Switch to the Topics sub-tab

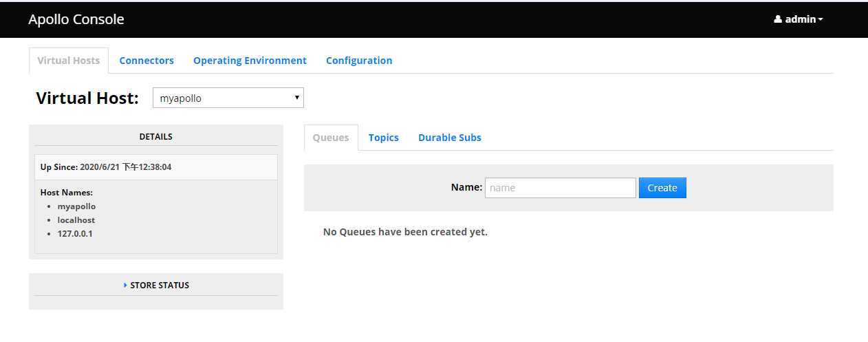(x=384, y=138)
